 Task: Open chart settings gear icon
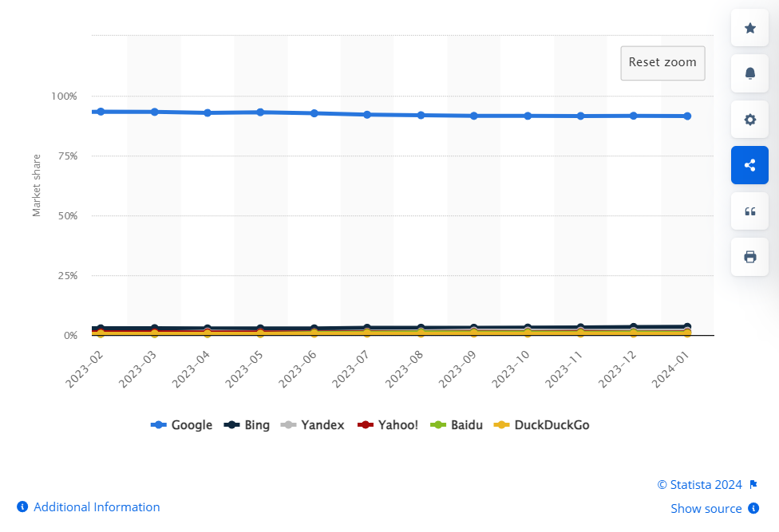point(749,120)
